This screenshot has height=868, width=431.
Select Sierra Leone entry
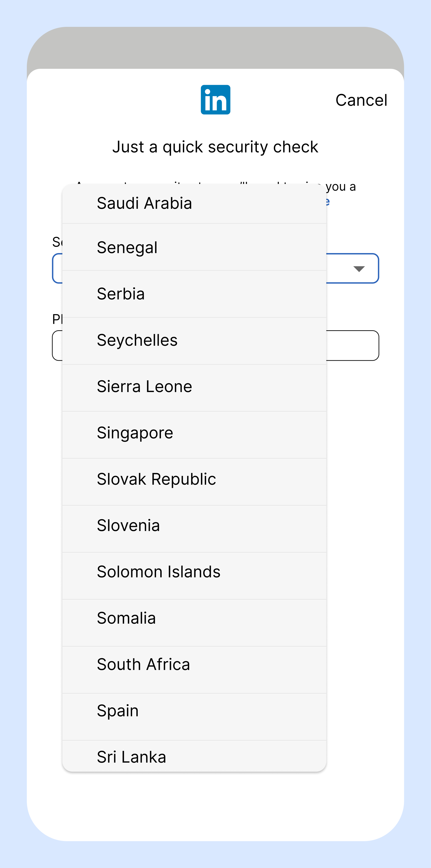[x=194, y=388]
